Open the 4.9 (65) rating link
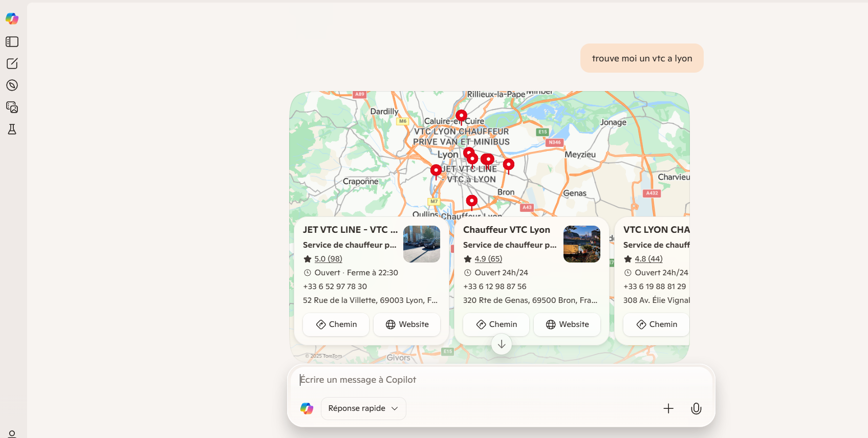 point(488,259)
